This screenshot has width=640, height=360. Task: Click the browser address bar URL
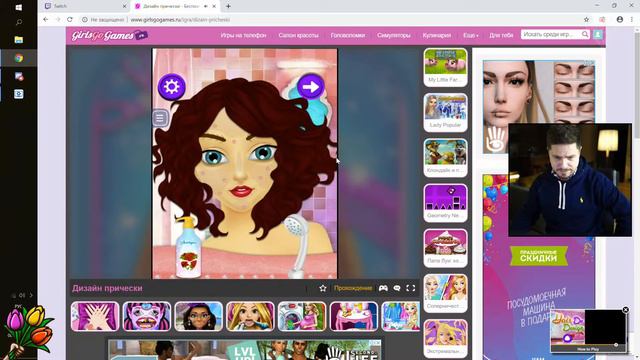[180, 20]
